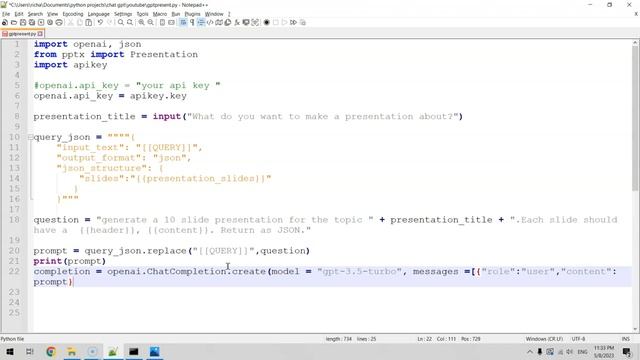Click the Open file toolbar icon
The height and width of the screenshot is (360, 640).
point(13,22)
